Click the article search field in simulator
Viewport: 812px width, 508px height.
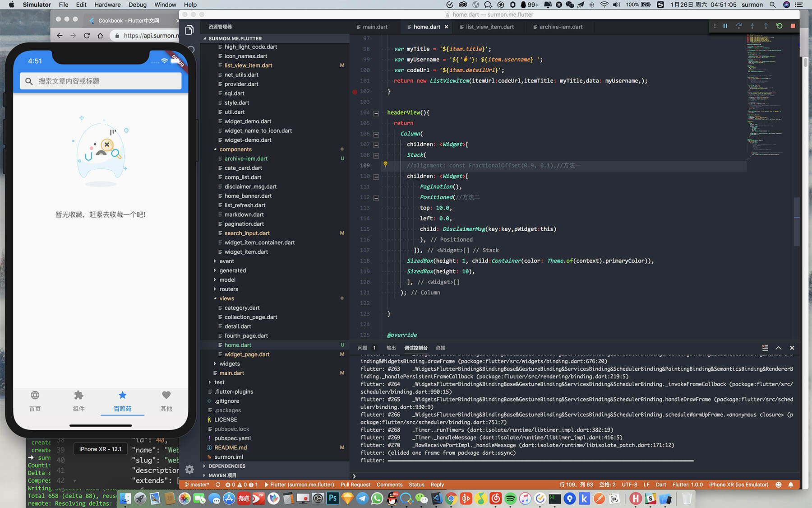[101, 81]
